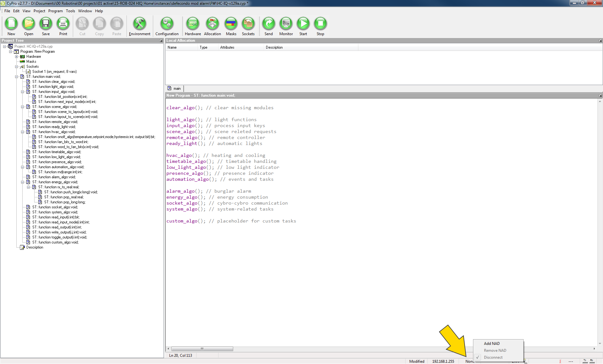Click the Description item in tree
Viewport: 603px width, 364px height.
click(x=35, y=247)
